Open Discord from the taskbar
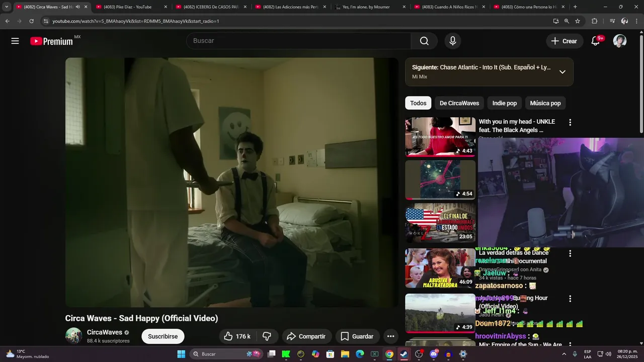 coord(434,354)
